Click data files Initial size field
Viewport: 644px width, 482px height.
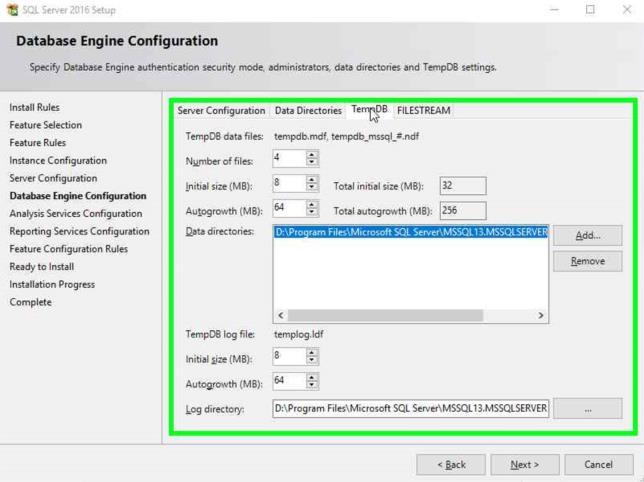pos(290,184)
